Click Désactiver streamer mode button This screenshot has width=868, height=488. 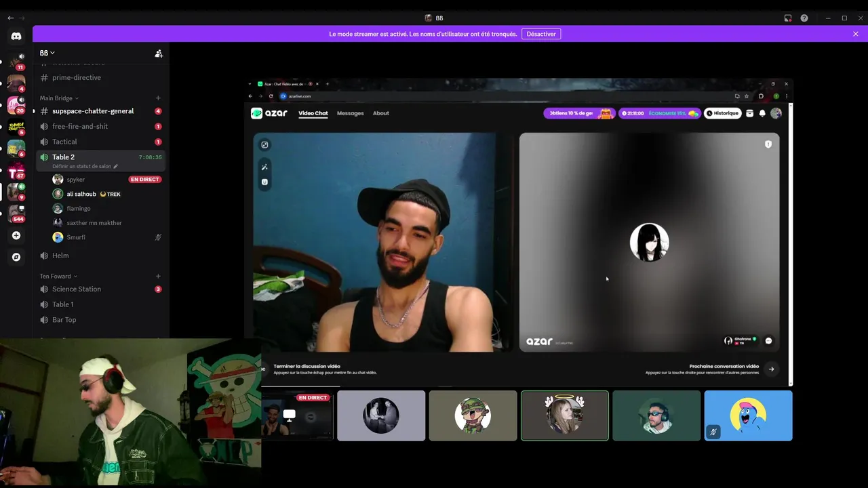pos(541,34)
